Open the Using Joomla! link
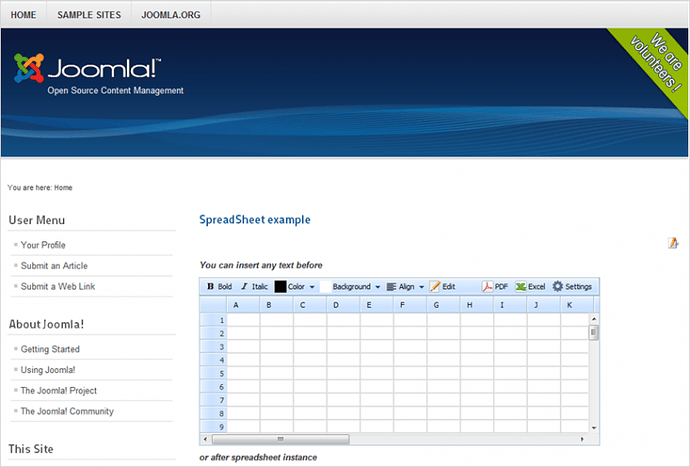 click(x=48, y=370)
